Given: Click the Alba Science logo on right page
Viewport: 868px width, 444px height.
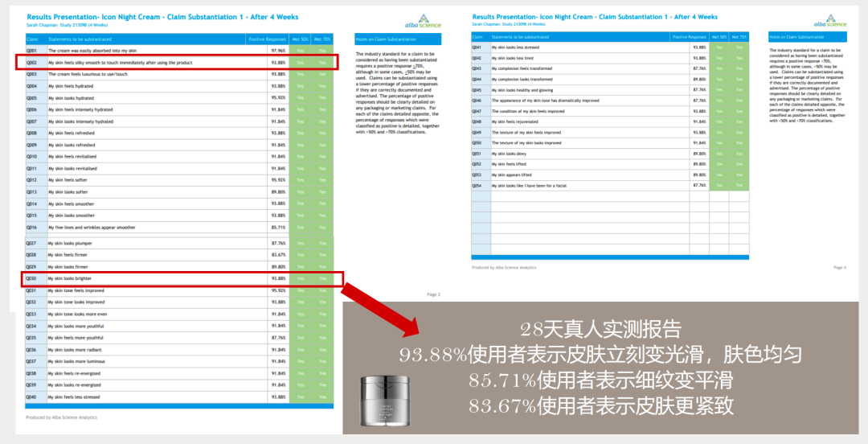Looking at the screenshot, I should [x=829, y=20].
